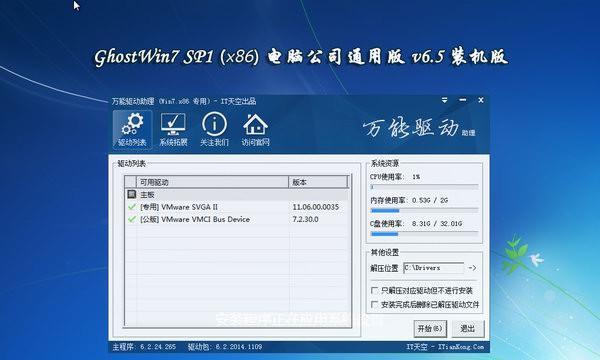This screenshot has width=600, height=360.
Task: Close the 万能驱动助理 window
Action: point(481,100)
